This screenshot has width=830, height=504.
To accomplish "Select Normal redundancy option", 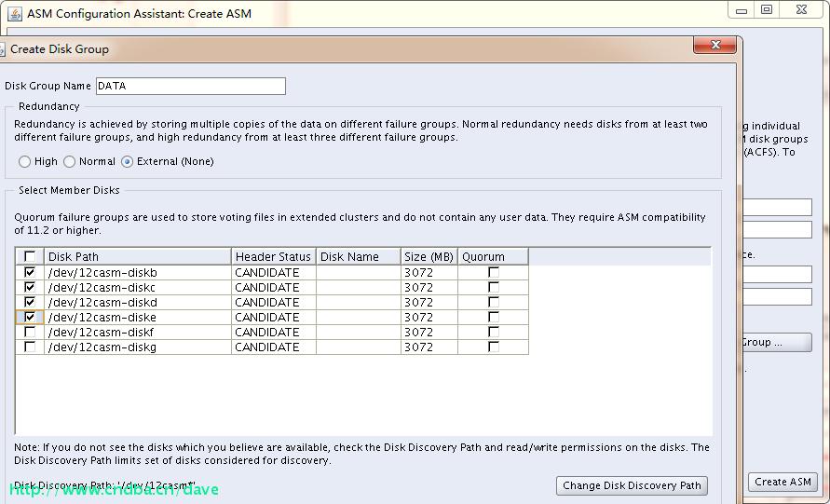I will pos(69,162).
